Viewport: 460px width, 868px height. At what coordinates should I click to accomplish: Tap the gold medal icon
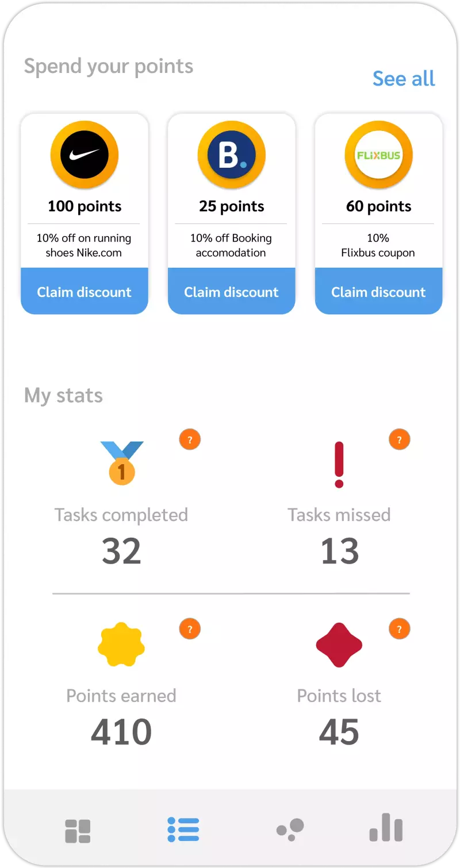point(121,463)
